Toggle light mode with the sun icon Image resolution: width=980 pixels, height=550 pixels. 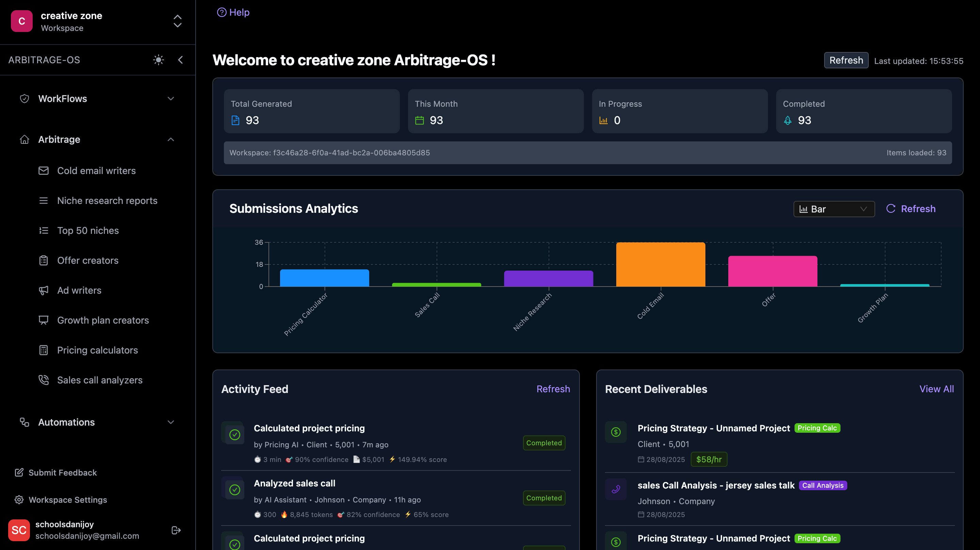pos(158,60)
